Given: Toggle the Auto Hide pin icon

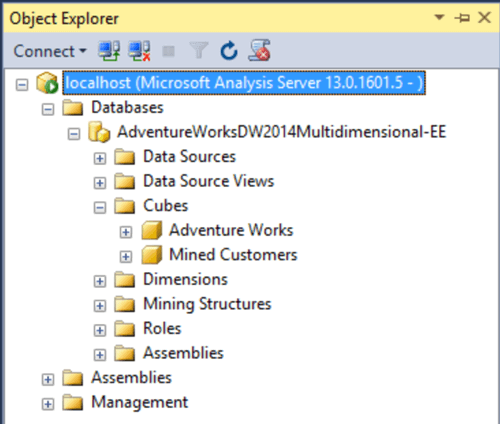Looking at the screenshot, I should tap(462, 17).
